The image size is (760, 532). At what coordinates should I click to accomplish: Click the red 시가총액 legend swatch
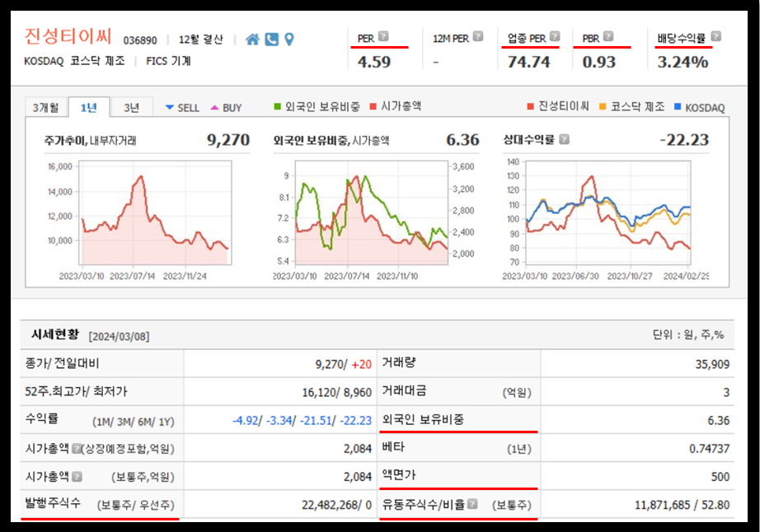[373, 106]
